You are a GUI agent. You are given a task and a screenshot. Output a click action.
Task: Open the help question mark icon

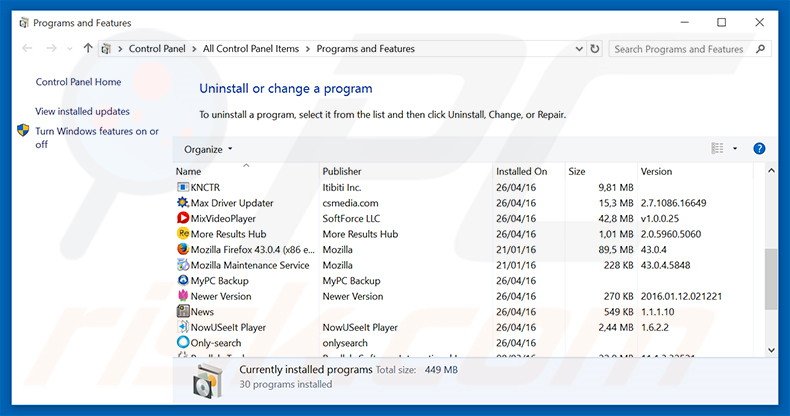click(x=759, y=149)
